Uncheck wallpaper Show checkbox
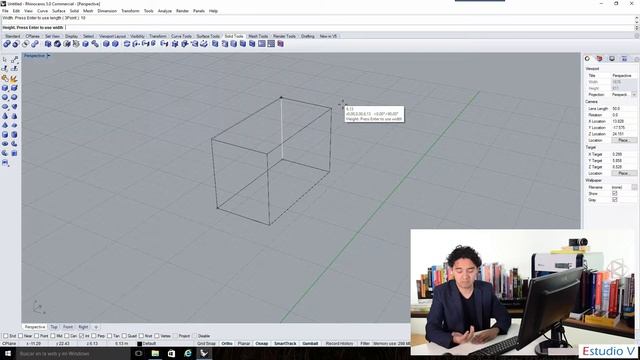640x360 pixels. point(614,193)
